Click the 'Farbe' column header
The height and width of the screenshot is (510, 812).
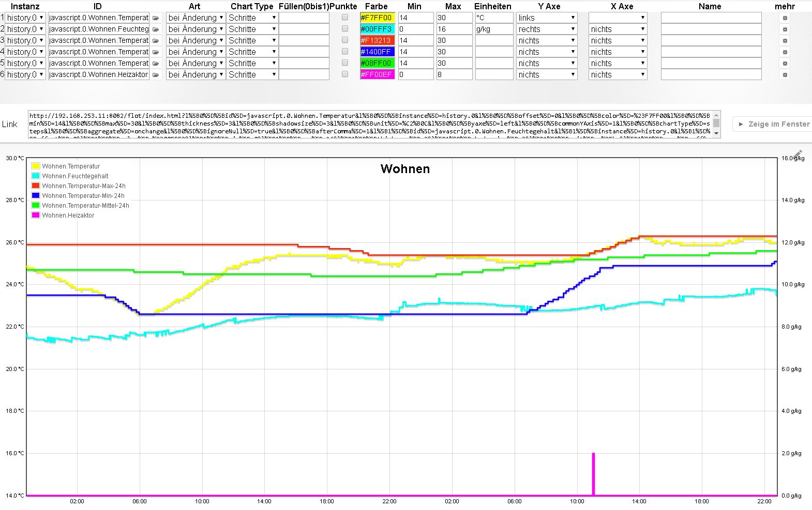pos(377,6)
